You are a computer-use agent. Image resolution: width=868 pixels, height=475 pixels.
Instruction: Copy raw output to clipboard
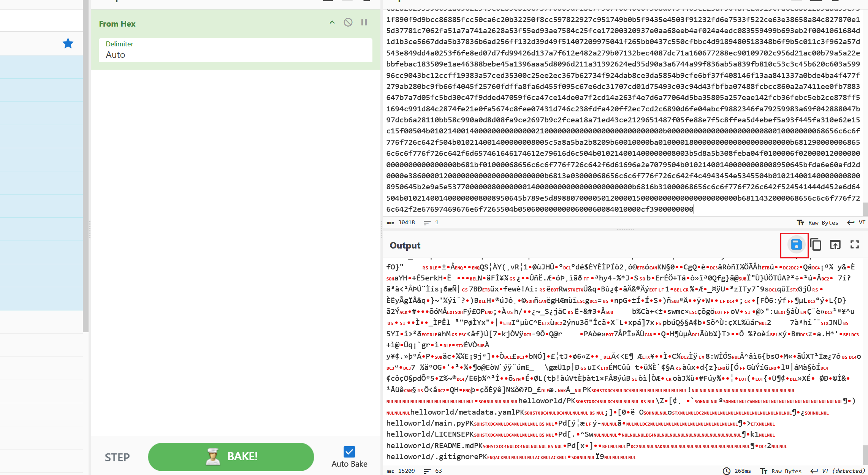(x=816, y=245)
